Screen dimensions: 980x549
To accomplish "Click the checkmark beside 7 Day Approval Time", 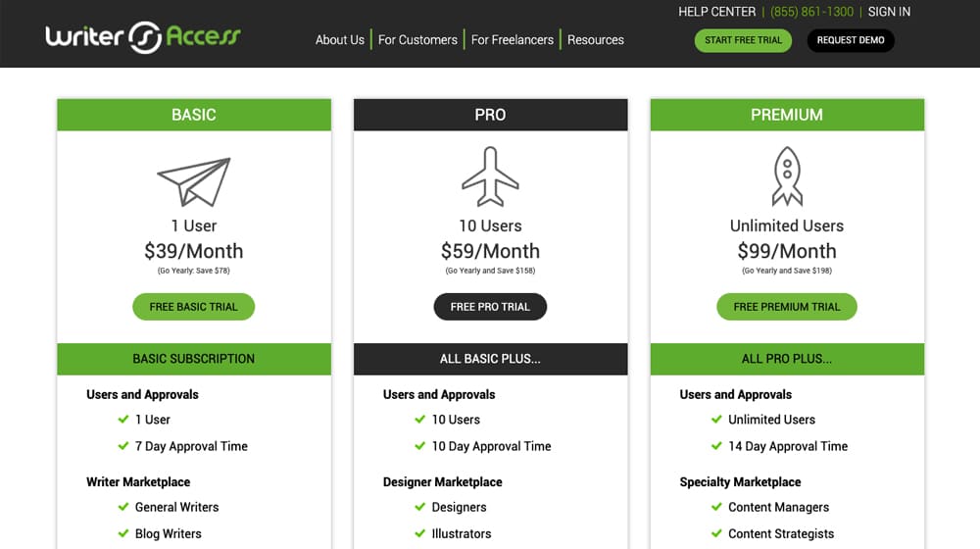I will [x=123, y=446].
